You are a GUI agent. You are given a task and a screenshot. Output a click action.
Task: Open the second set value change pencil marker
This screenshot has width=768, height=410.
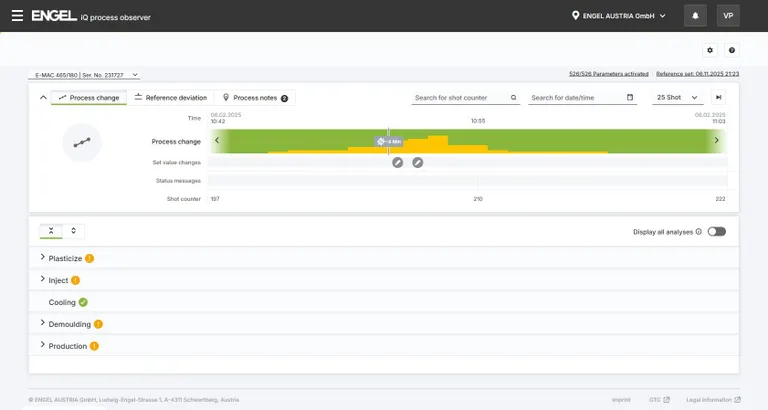[418, 163]
